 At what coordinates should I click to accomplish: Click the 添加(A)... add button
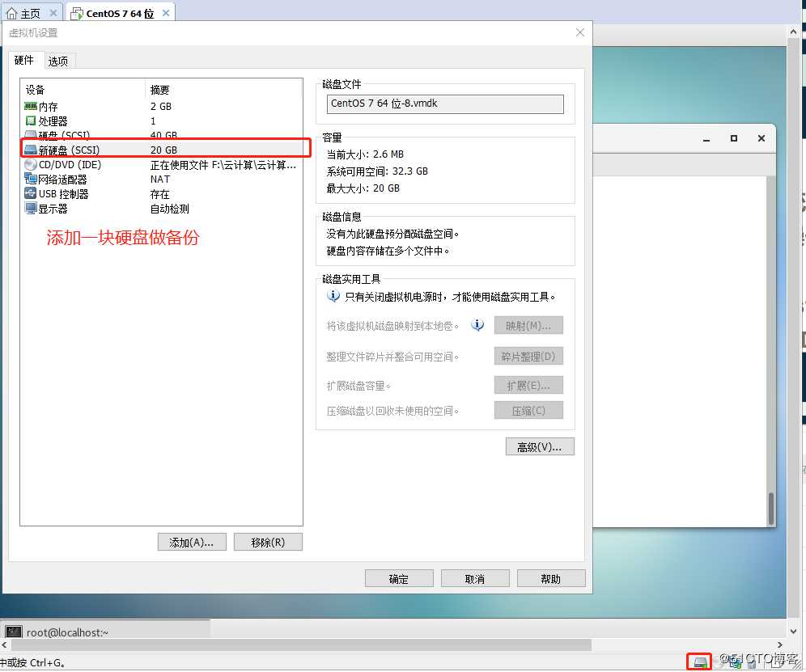pyautogui.click(x=192, y=542)
